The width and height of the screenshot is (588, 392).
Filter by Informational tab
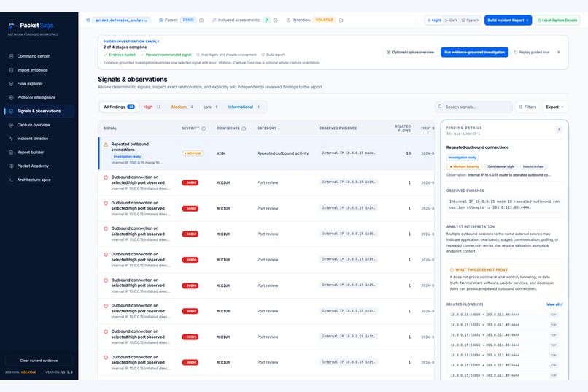click(x=244, y=107)
